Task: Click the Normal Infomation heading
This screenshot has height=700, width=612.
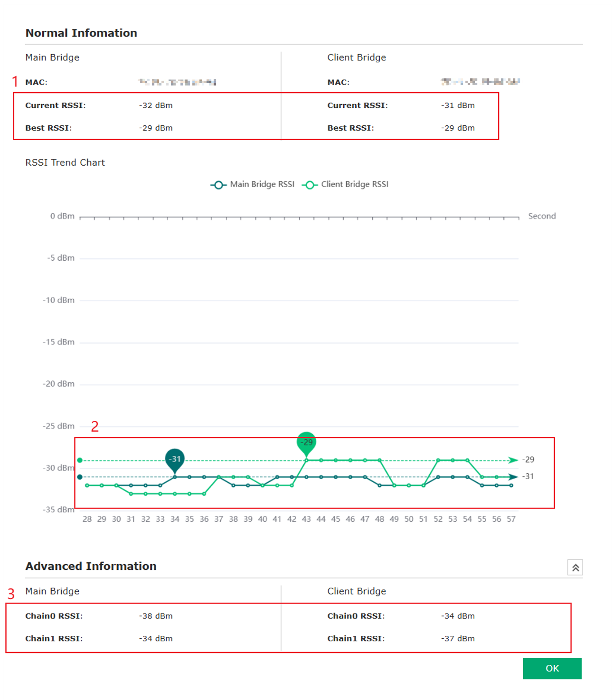Action: click(x=81, y=33)
